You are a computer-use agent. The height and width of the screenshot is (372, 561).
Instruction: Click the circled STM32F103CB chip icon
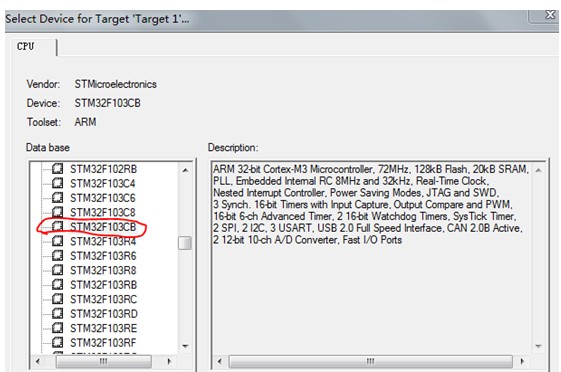(x=58, y=226)
